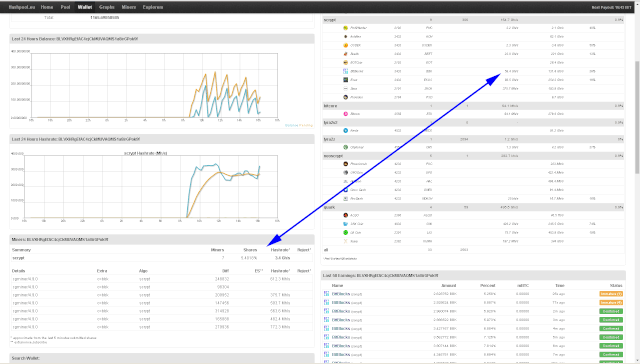Click the neoscrypt algorithm header row
Image resolution: width=640 pixels, height=364 pixels.
[473, 156]
